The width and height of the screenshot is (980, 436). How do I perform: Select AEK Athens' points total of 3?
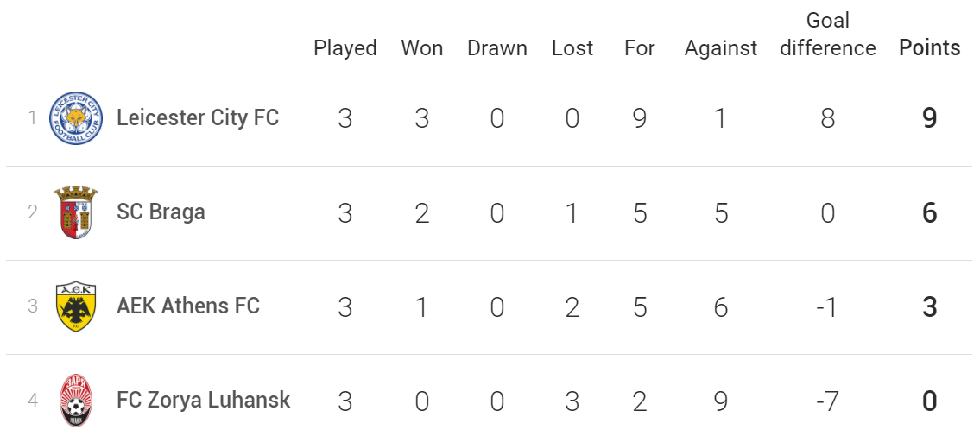coord(930,306)
